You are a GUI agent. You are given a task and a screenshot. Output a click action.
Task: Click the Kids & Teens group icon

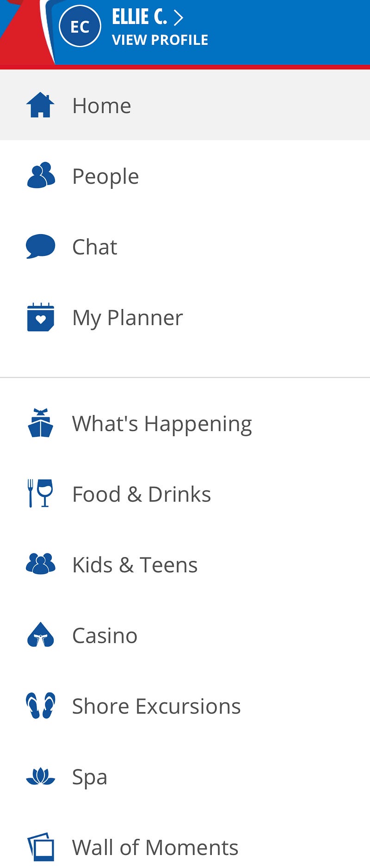(x=41, y=564)
